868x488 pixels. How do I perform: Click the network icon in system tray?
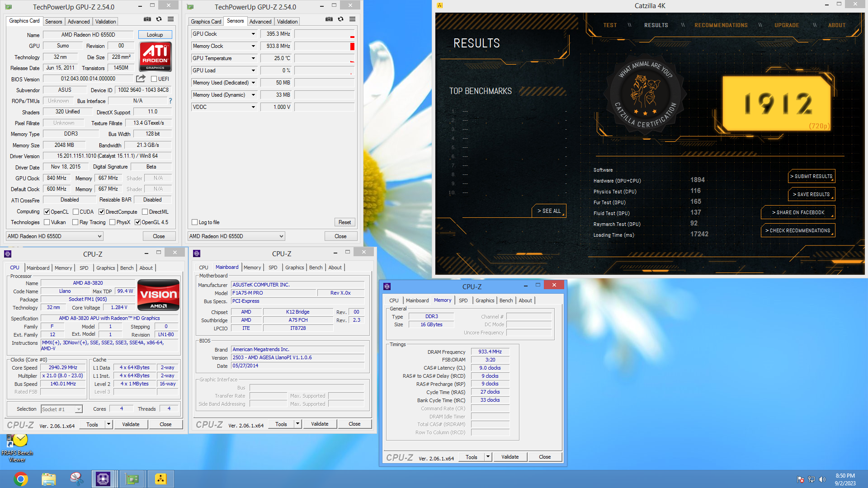coord(811,479)
